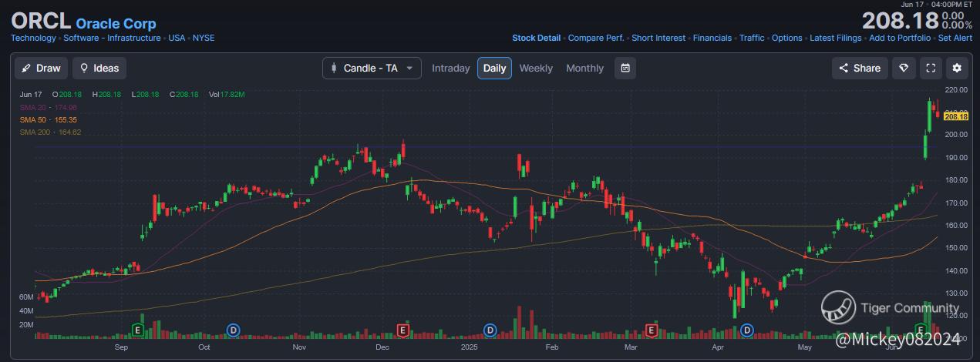Click Add to Portfolio
980x362 pixels.
(x=900, y=38)
